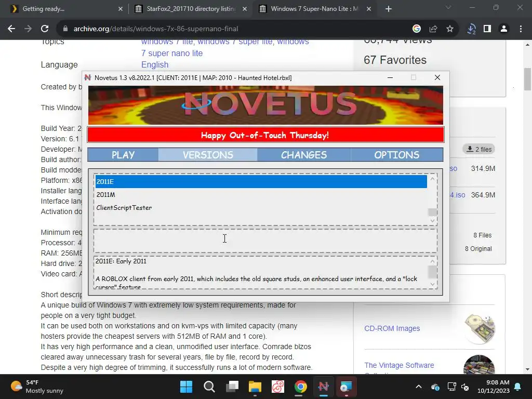Minimize the Novetus window

tap(390, 78)
